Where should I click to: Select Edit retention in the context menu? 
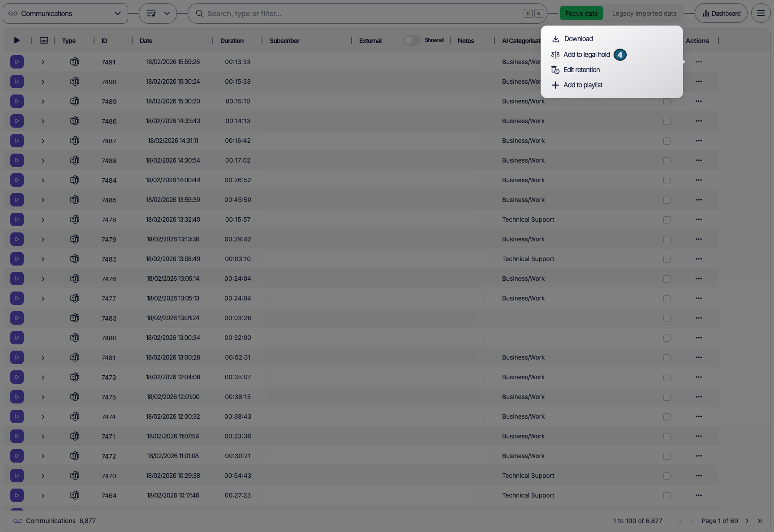(581, 70)
